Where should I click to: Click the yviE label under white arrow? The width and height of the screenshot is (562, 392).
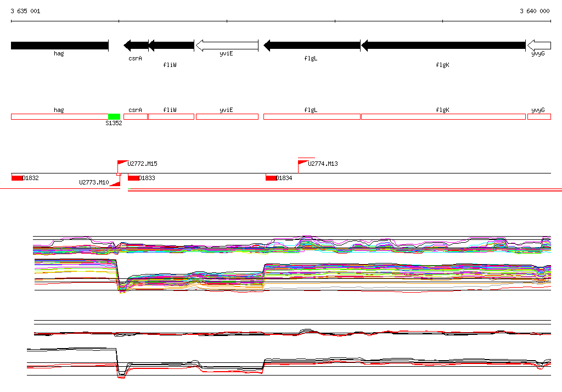(x=226, y=53)
